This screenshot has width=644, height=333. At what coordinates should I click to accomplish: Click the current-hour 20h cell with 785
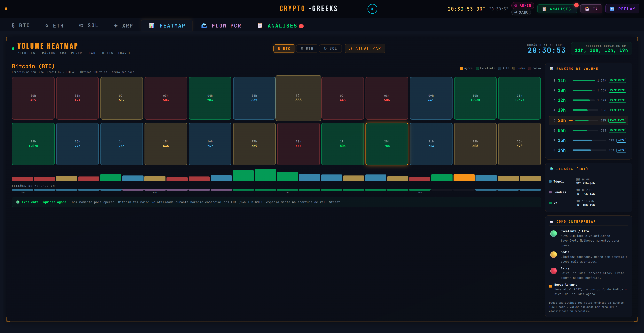coord(387,144)
